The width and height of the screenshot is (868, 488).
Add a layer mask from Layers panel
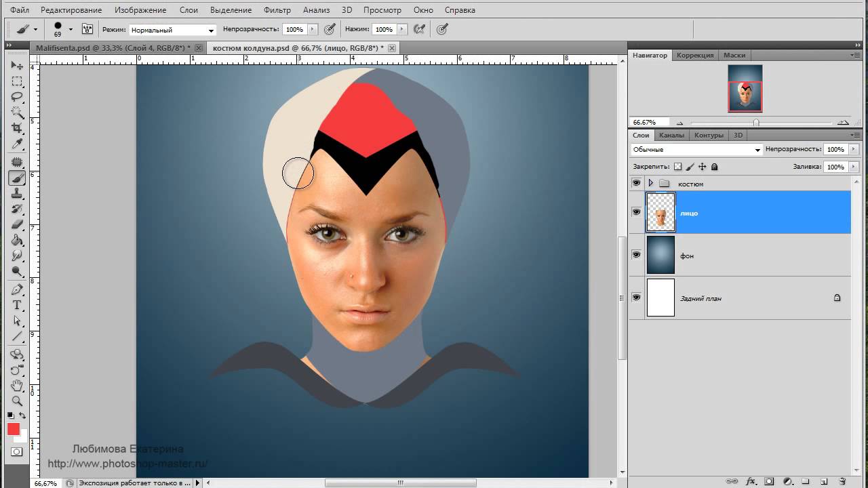coord(769,481)
